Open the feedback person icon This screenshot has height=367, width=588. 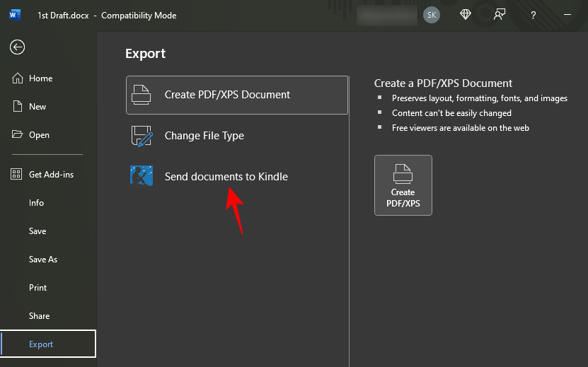tap(500, 15)
